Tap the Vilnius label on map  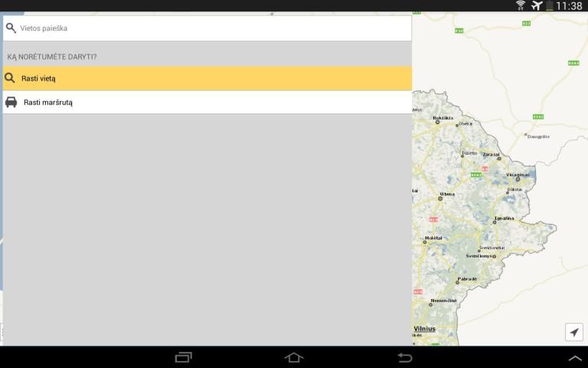[424, 329]
